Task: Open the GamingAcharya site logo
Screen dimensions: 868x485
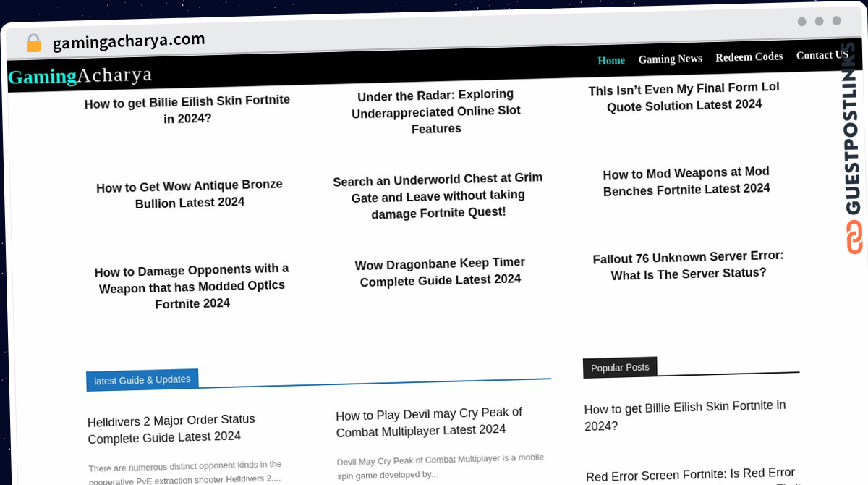Action: (80, 75)
